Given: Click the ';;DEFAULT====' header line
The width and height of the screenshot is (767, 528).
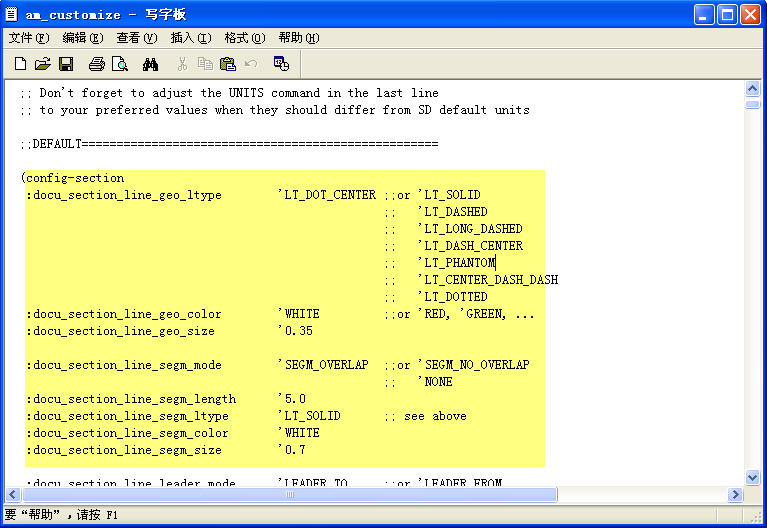Looking at the screenshot, I should [x=229, y=144].
